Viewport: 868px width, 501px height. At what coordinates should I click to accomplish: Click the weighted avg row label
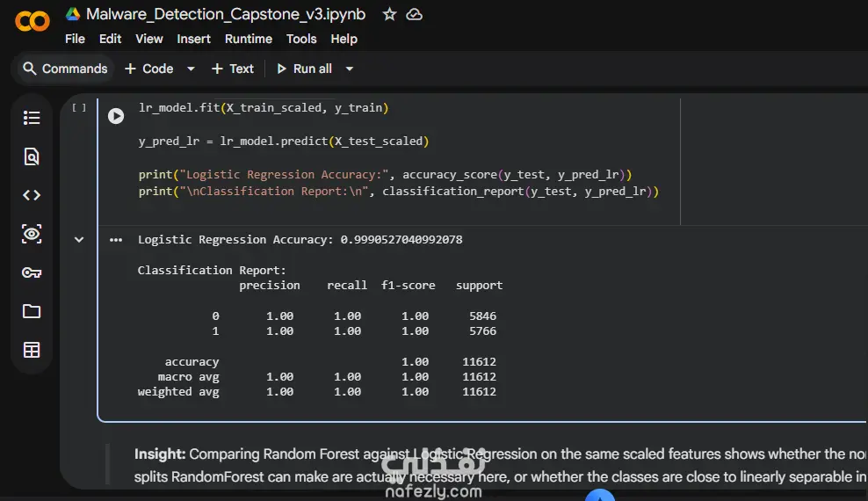click(x=178, y=392)
